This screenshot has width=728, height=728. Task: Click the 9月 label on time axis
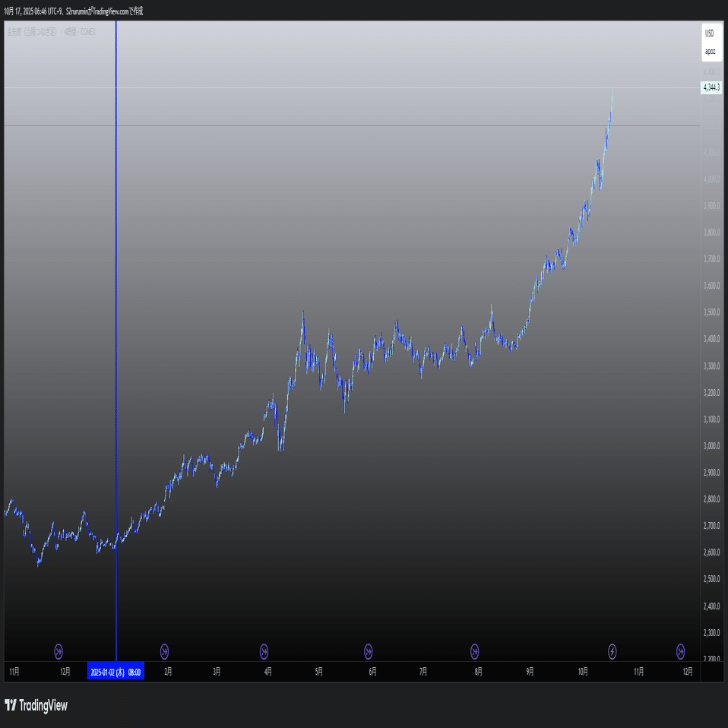[x=530, y=672]
